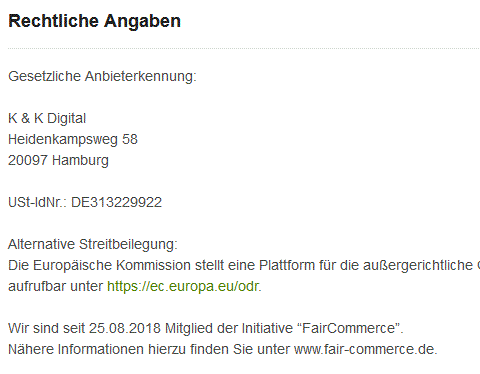The height and width of the screenshot is (374, 480).
Task: Click the dotted separator line below the heading
Action: click(x=244, y=49)
